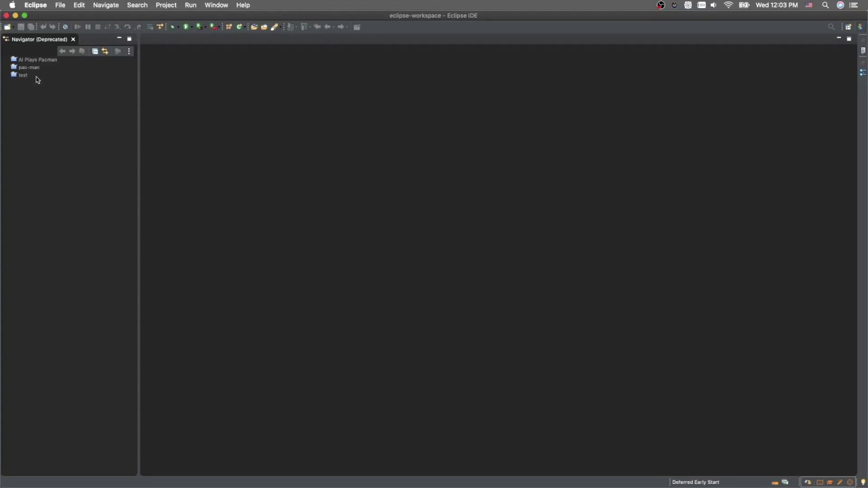Open the Window menu

tap(216, 5)
